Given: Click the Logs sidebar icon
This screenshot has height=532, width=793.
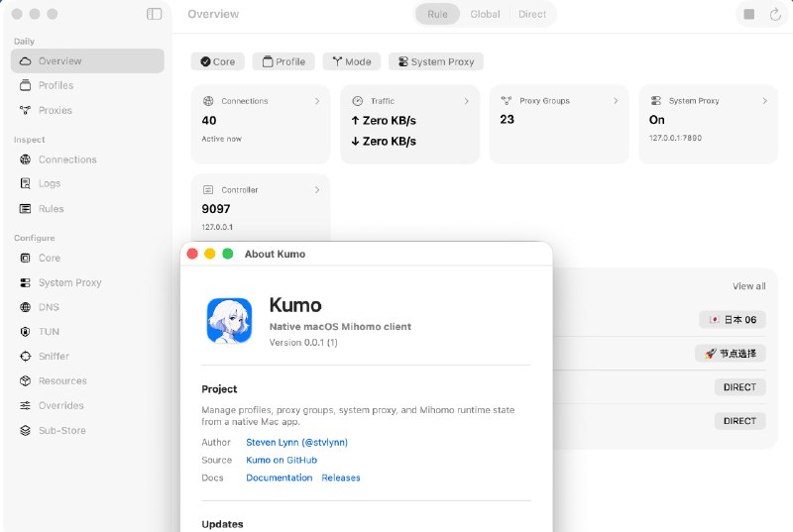Looking at the screenshot, I should [26, 183].
